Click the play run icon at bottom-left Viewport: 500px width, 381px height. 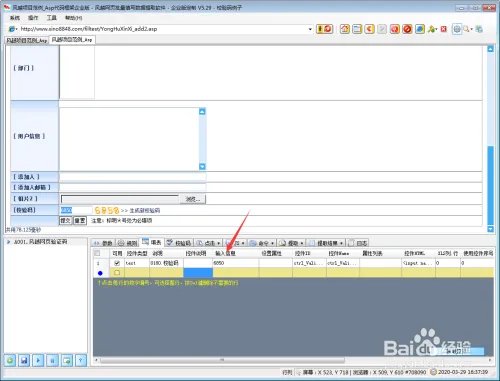(38, 360)
